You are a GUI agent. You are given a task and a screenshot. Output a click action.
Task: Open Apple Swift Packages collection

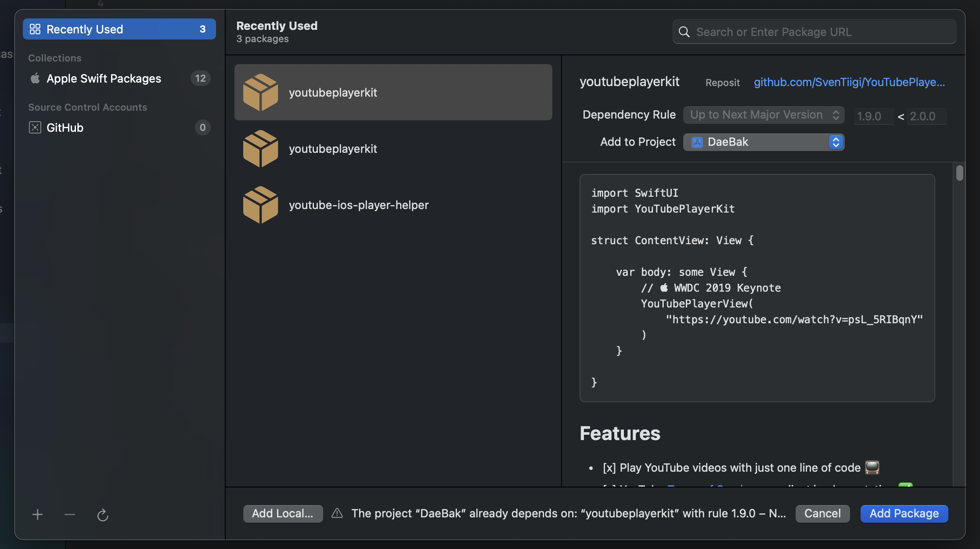coord(119,78)
